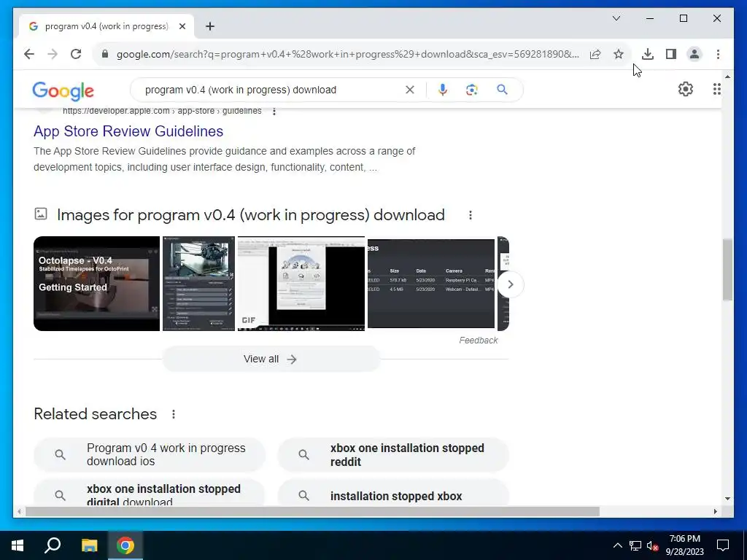Click the address bar URL

[x=348, y=54]
